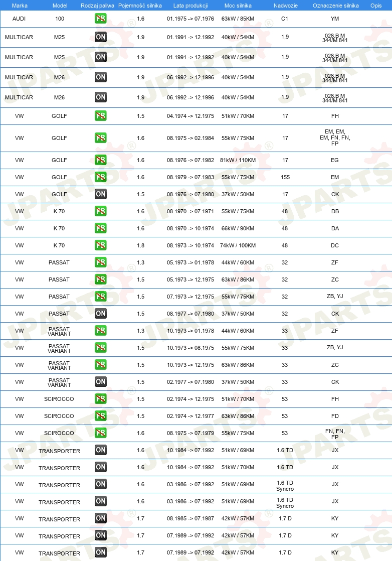Viewport: 392px width, 561px height.
Task: Click the ON diesel icon for TRANSPORTER 08.1985 -> 07.1987
Action: click(101, 518)
